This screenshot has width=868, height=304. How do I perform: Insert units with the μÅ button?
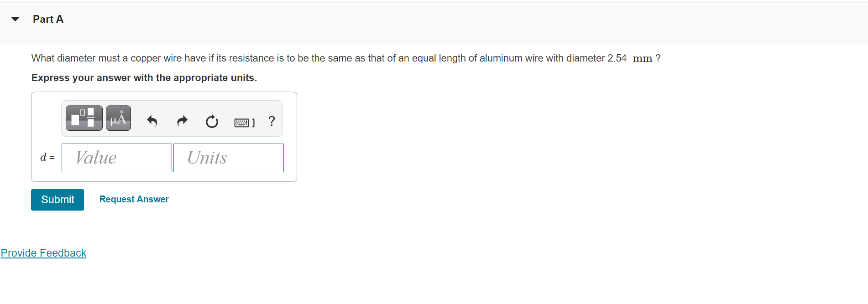coord(118,118)
